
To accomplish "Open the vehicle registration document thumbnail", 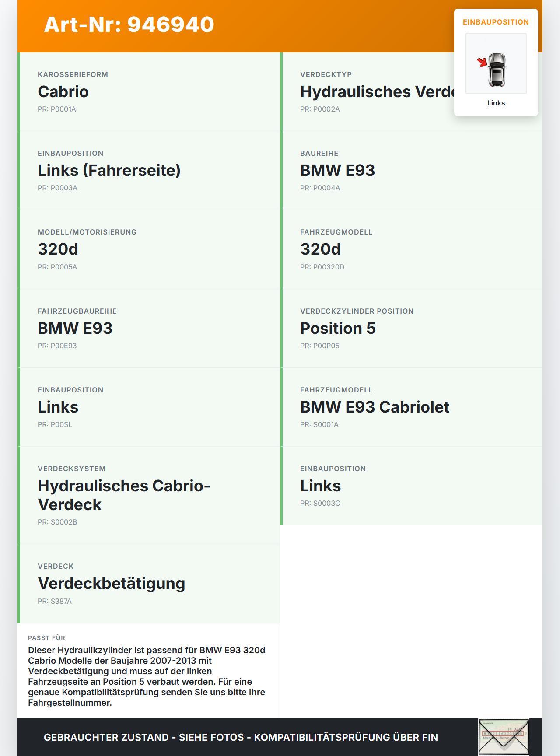I will click(x=504, y=737).
